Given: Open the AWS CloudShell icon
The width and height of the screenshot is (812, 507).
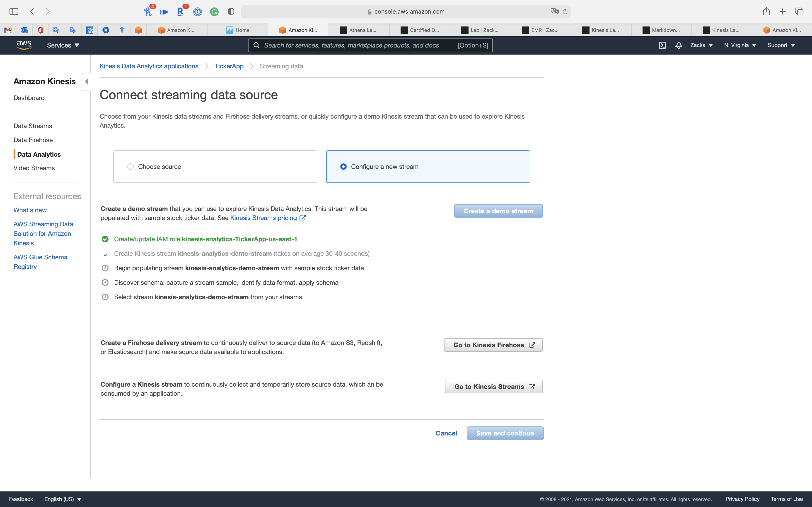Looking at the screenshot, I should (662, 45).
